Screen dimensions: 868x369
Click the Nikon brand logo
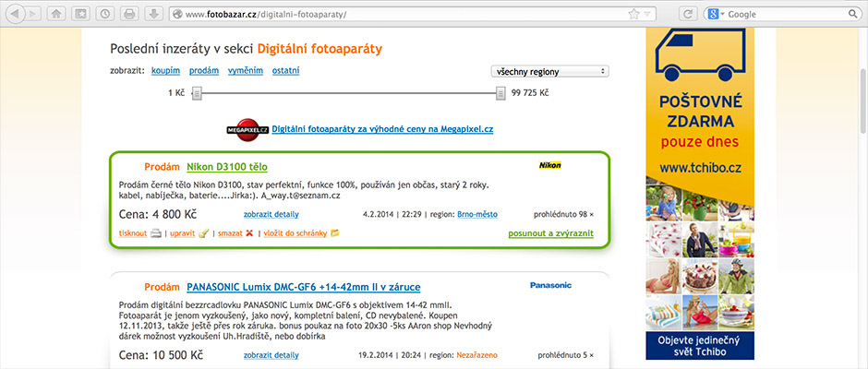pyautogui.click(x=549, y=165)
